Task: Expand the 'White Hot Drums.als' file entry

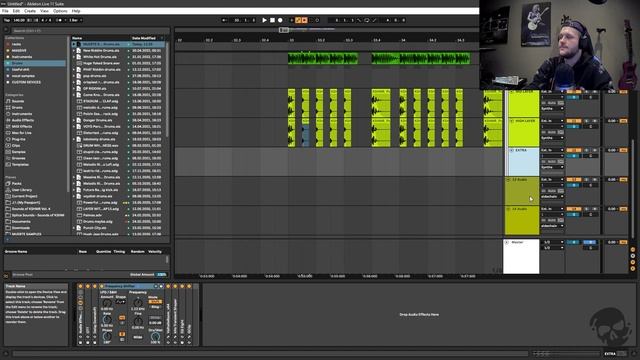Action: click(74, 57)
